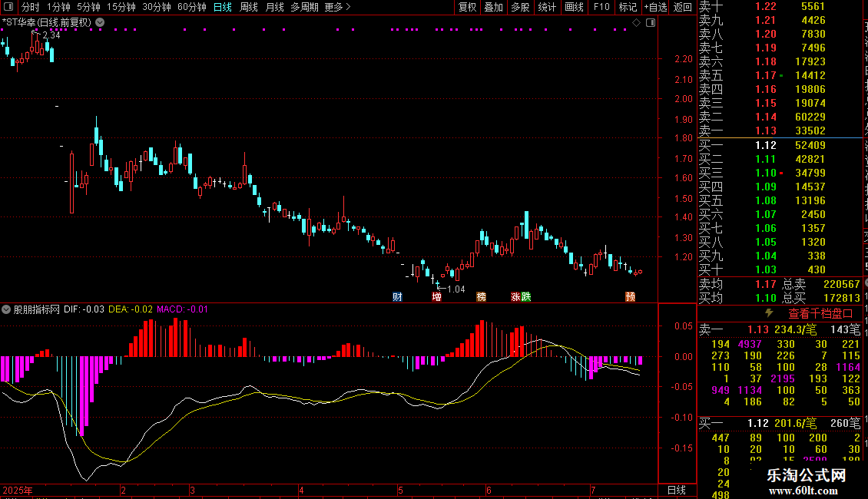This screenshot has height=499, width=868.
Task: Toggle the side panel icon beside the diamond
Action: tap(651, 22)
